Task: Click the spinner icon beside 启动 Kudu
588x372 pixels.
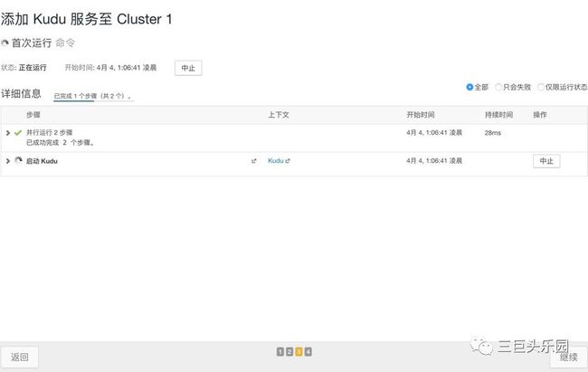Action: [18, 161]
